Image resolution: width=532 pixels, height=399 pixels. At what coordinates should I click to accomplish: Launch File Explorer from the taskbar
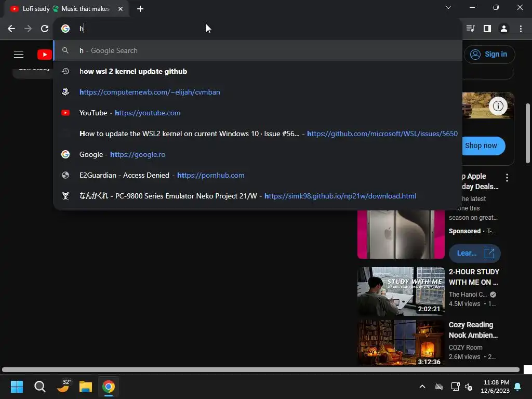(x=86, y=387)
